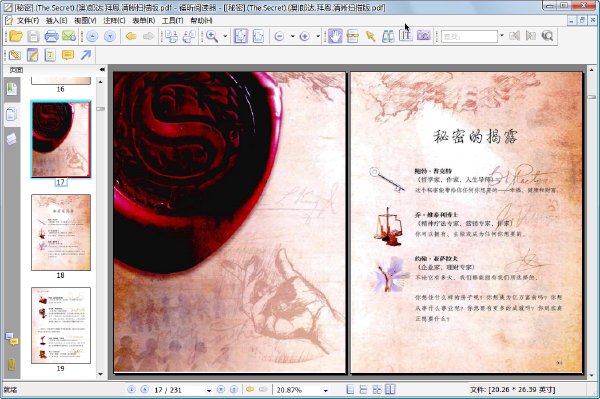Screen dimensions: 600x399
Task: Open the 表单(R) menu
Action: tap(143, 21)
